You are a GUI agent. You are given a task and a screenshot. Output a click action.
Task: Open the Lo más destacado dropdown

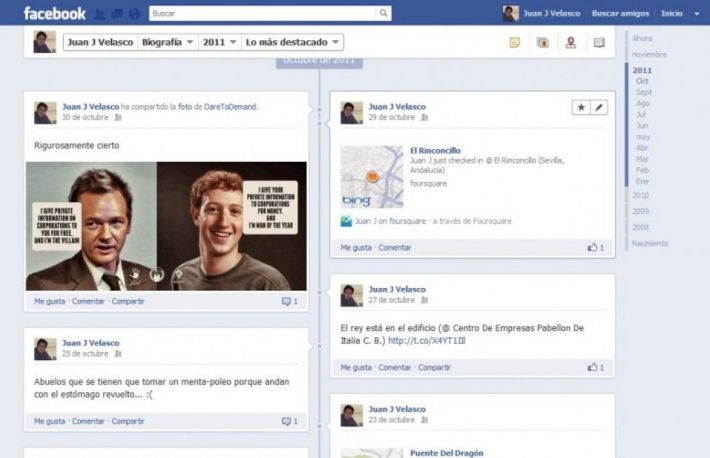[x=292, y=42]
